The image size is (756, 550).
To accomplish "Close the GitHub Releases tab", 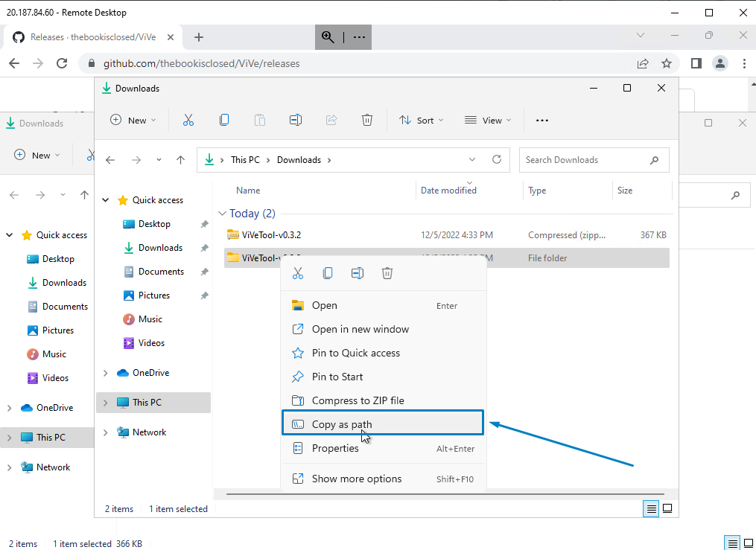I will 171,37.
